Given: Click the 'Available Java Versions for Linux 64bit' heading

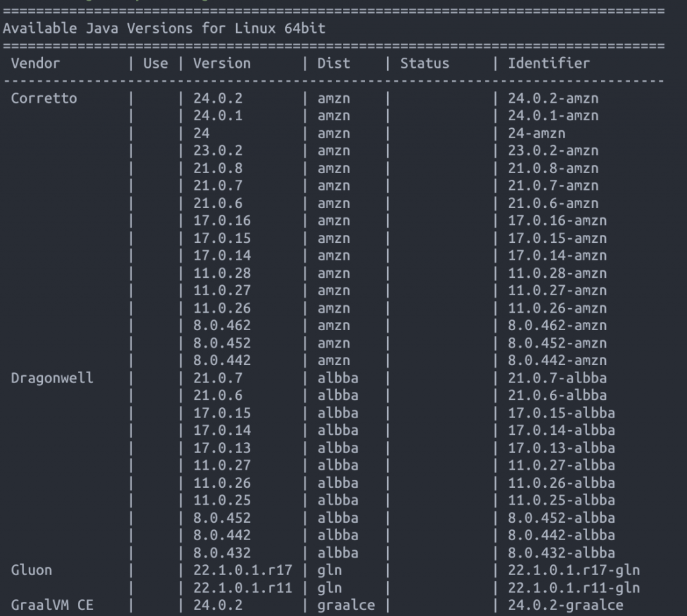Looking at the screenshot, I should click(x=164, y=28).
